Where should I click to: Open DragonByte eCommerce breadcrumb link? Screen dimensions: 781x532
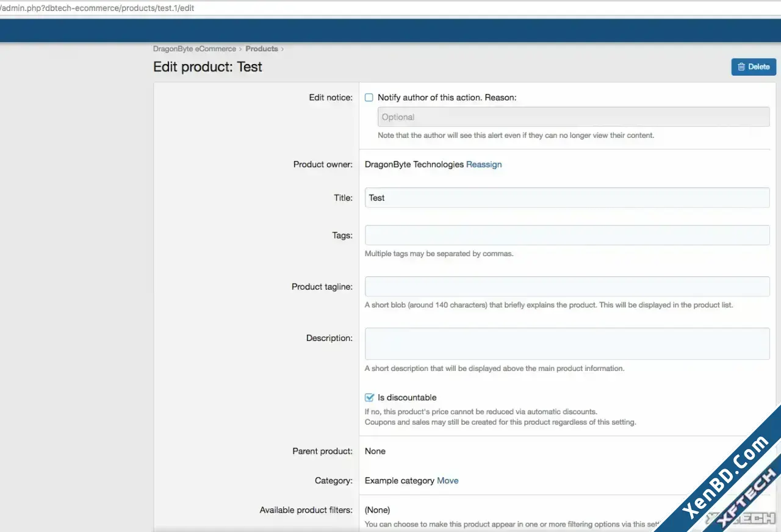[x=195, y=49]
